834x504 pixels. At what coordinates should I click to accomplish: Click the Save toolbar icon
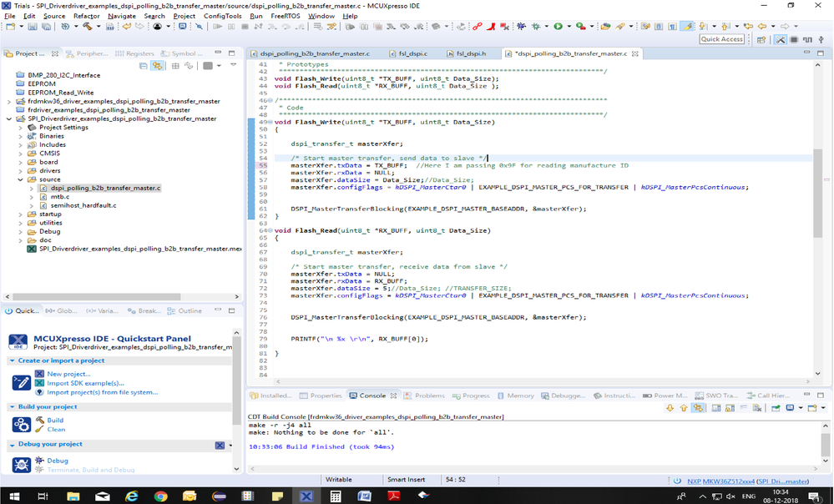coord(31,26)
